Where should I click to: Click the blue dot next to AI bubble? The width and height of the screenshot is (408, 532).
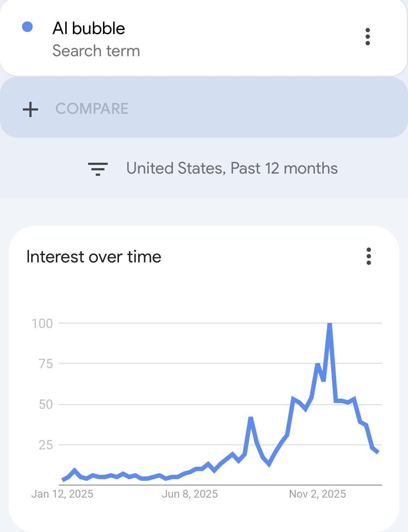coord(28,27)
